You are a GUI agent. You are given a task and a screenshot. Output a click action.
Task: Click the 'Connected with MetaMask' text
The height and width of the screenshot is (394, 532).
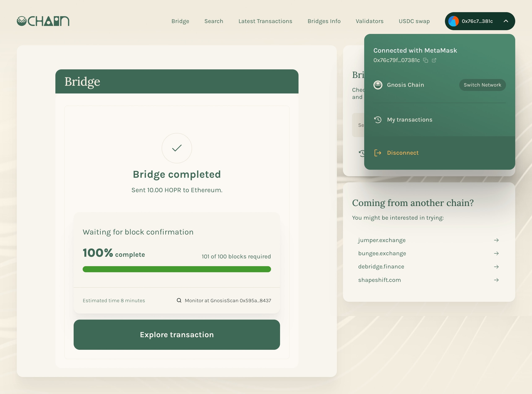coord(415,50)
